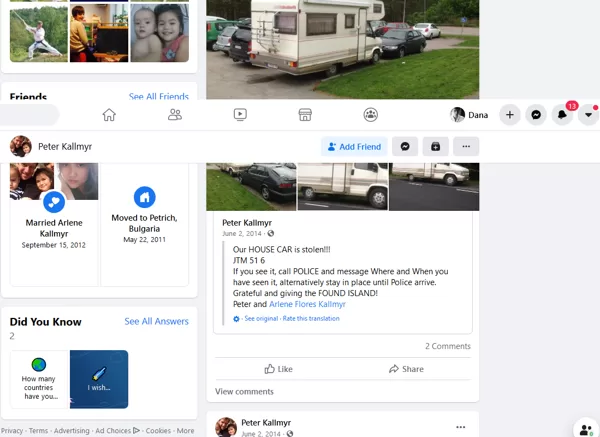Go to Dana's profile in top bar

(x=469, y=115)
